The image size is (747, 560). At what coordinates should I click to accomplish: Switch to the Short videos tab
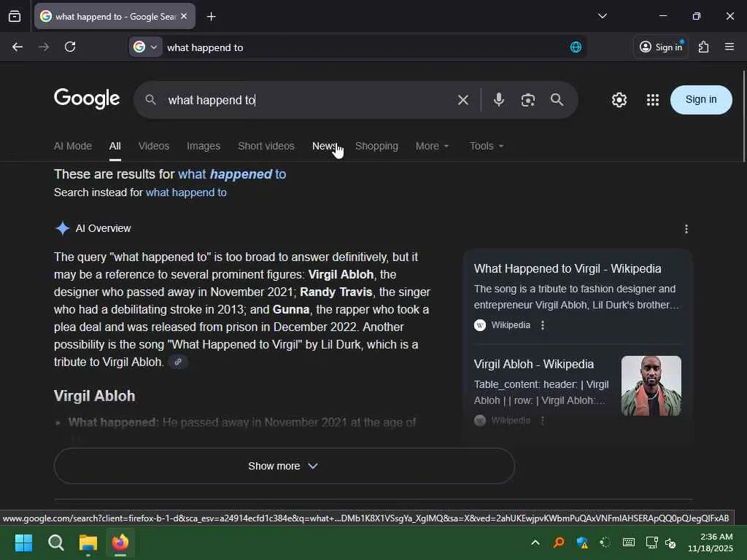266,146
